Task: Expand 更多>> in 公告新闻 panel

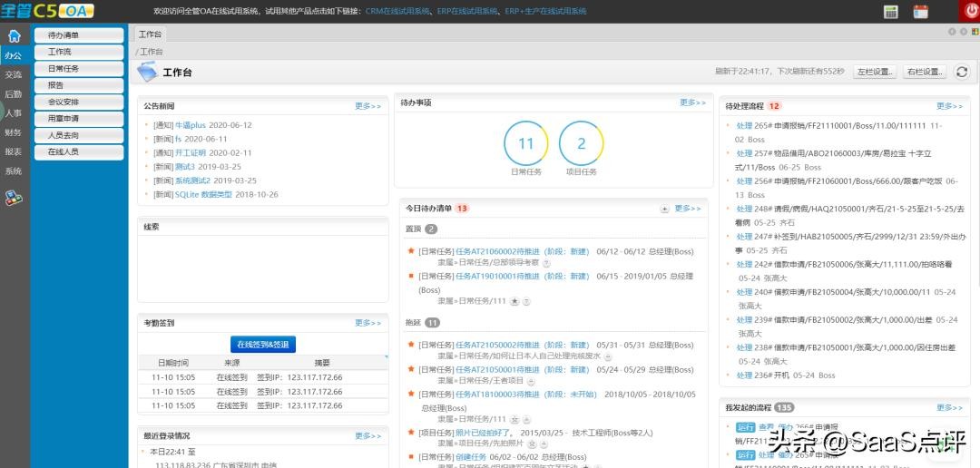Action: tap(367, 106)
